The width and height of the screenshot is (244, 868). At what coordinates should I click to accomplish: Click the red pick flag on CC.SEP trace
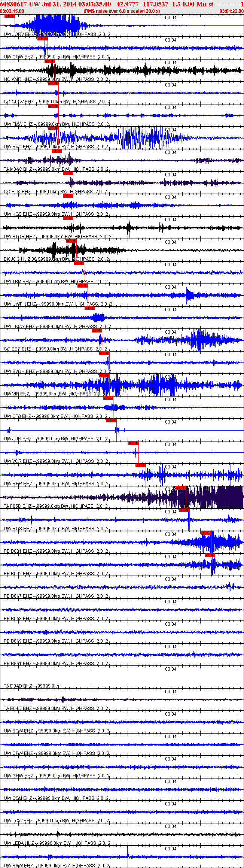click(x=97, y=331)
